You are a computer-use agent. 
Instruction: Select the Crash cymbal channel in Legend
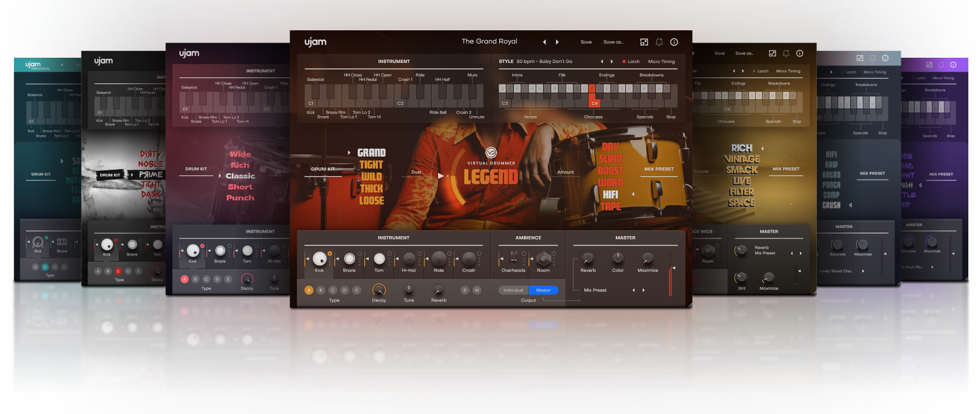(x=468, y=258)
